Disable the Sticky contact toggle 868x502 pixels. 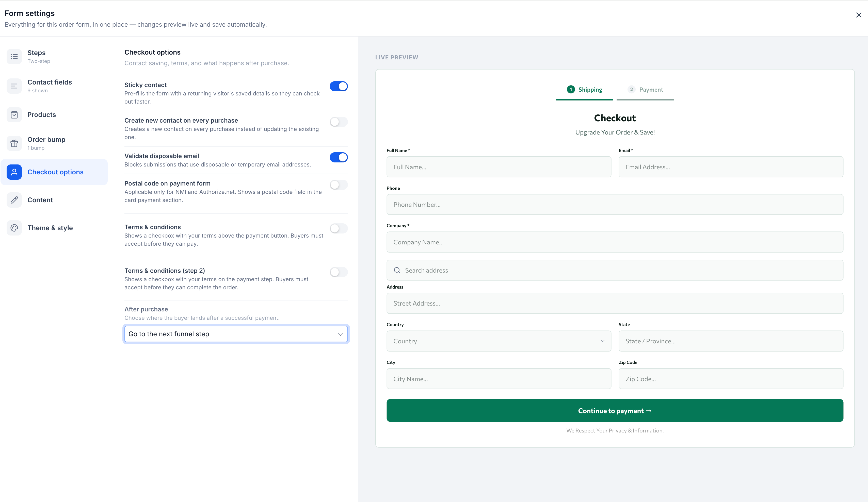(x=339, y=87)
